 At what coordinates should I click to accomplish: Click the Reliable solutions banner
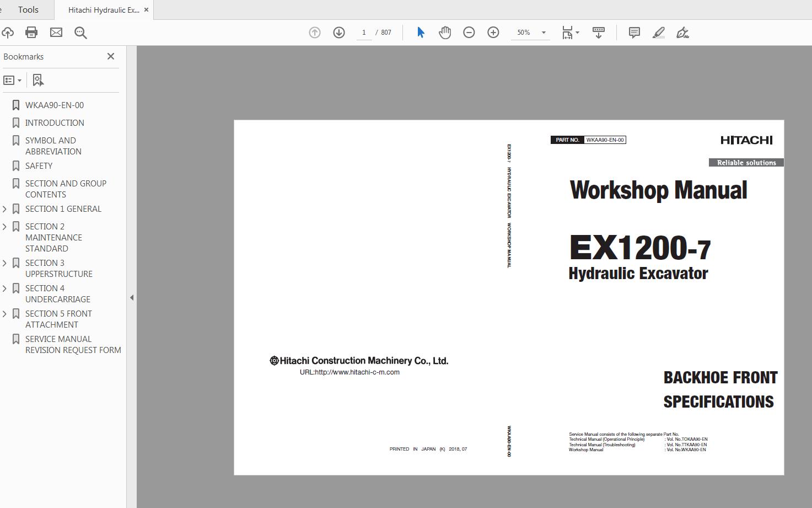click(746, 163)
